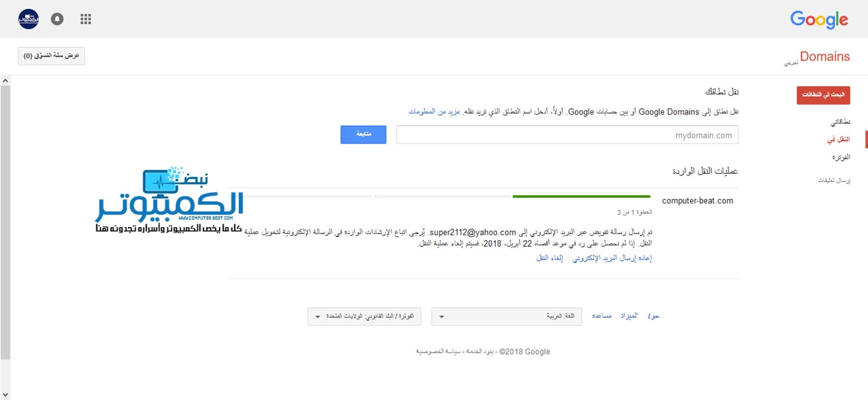Image resolution: width=868 pixels, height=400 pixels.
Task: Click the incoming transfers heading
Action: click(x=705, y=171)
